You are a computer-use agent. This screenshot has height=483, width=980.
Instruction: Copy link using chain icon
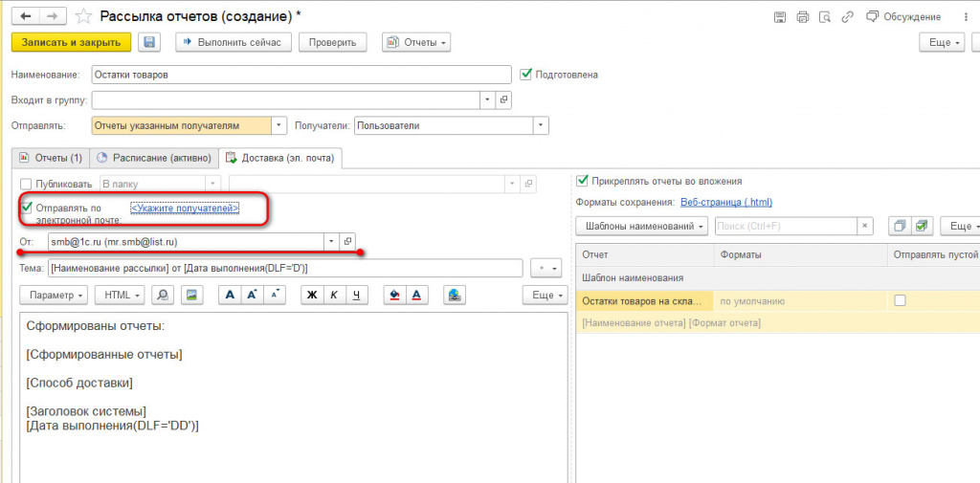[848, 17]
